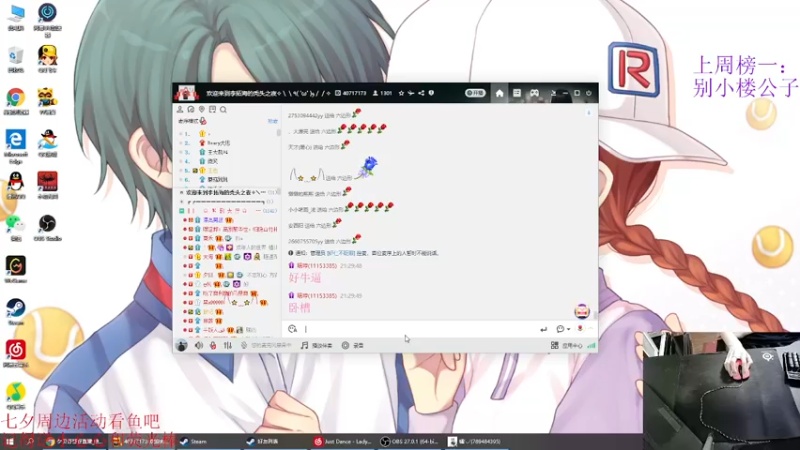
Task: Click the favorite star icon in channel header
Action: pyautogui.click(x=401, y=93)
